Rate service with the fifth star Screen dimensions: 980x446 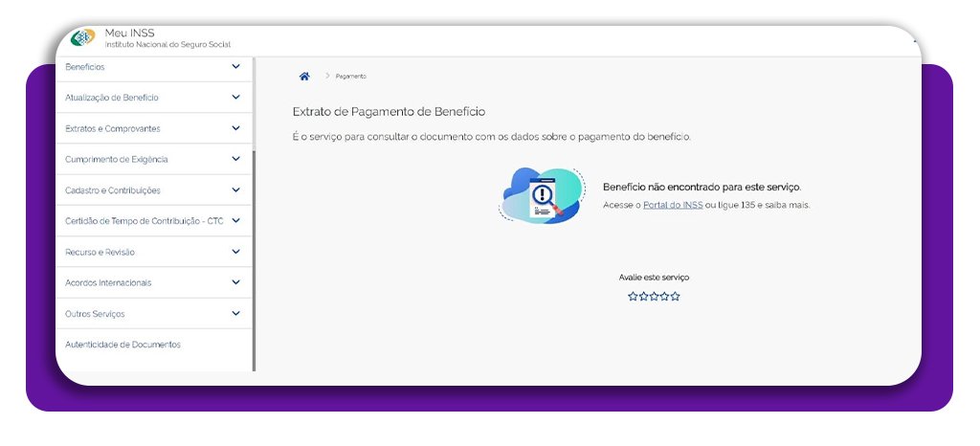click(675, 297)
